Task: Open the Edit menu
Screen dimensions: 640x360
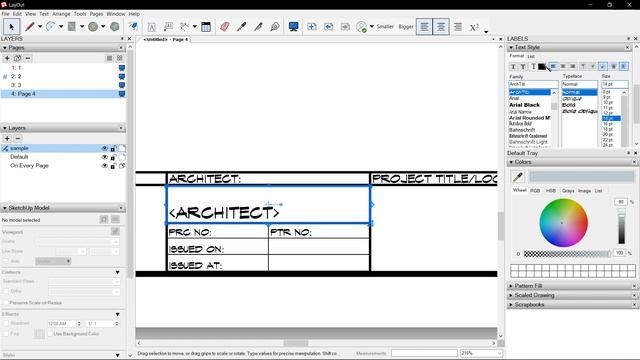Action: (17, 14)
